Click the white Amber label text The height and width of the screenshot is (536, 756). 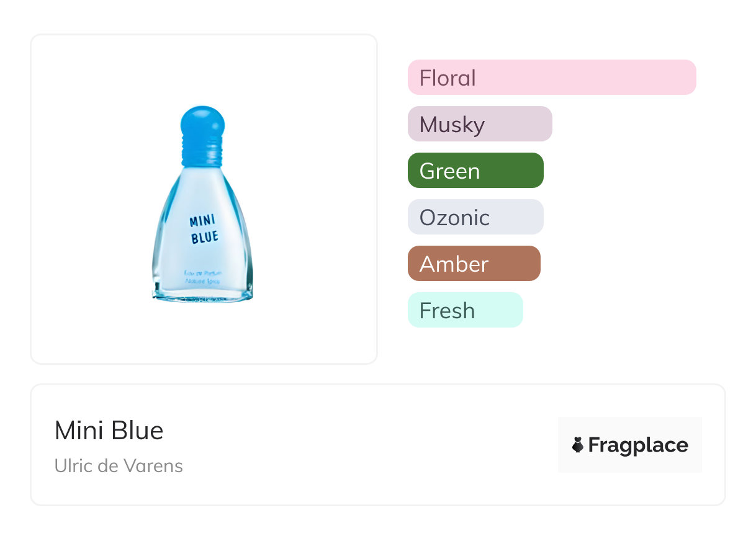pyautogui.click(x=454, y=264)
